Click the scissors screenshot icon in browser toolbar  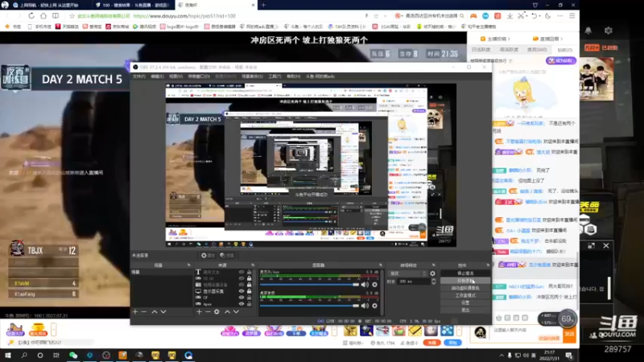[521, 16]
